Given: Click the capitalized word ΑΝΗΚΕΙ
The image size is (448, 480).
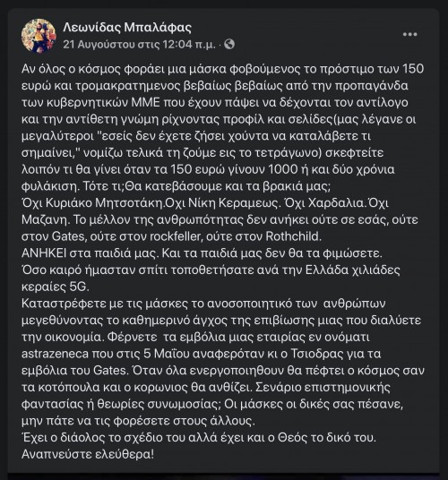Looking at the screenshot, I should [x=44, y=253].
